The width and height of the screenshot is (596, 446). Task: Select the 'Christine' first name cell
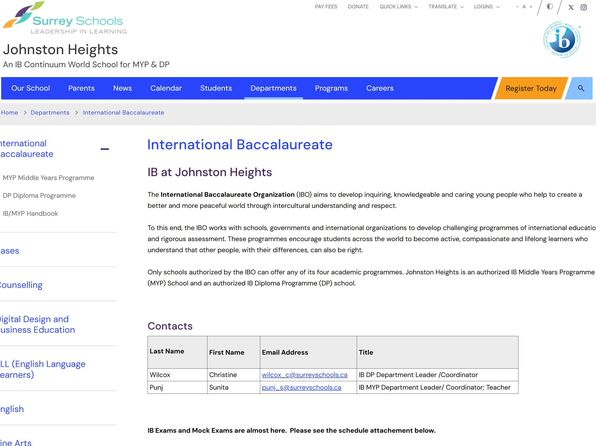tap(234, 375)
